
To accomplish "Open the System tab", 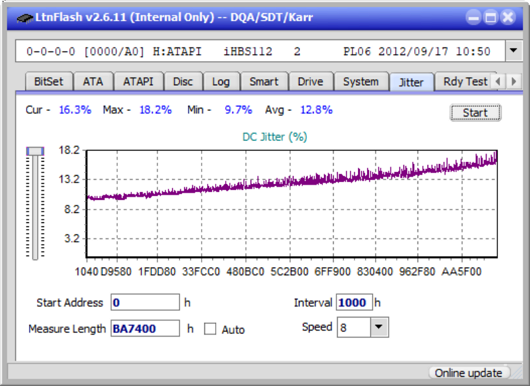I will pos(361,81).
